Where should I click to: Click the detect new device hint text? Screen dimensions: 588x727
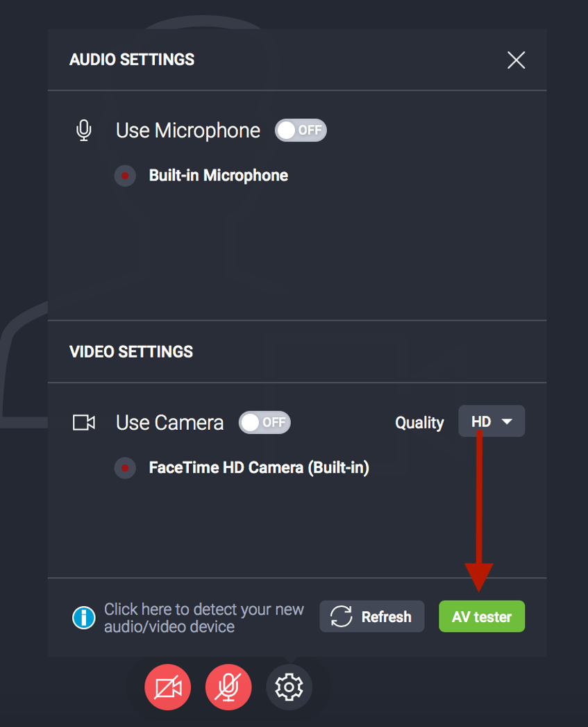pos(204,617)
